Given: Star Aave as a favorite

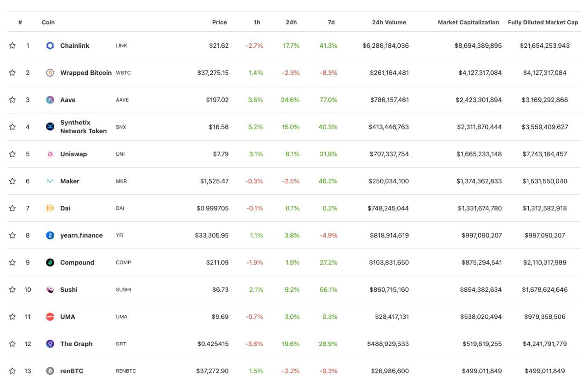Looking at the screenshot, I should pos(12,100).
